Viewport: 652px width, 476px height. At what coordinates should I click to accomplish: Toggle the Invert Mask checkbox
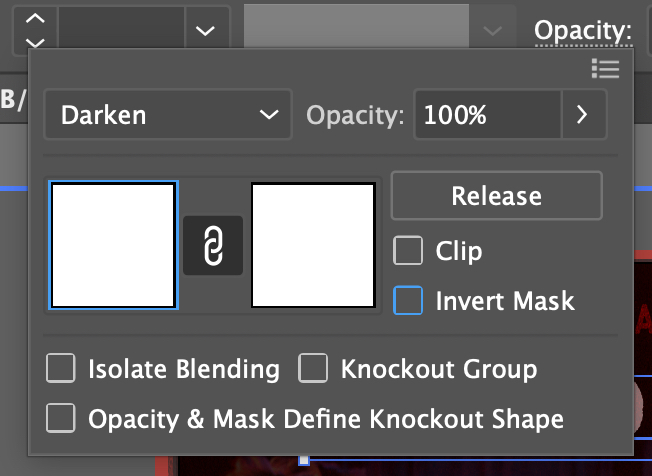click(x=408, y=300)
